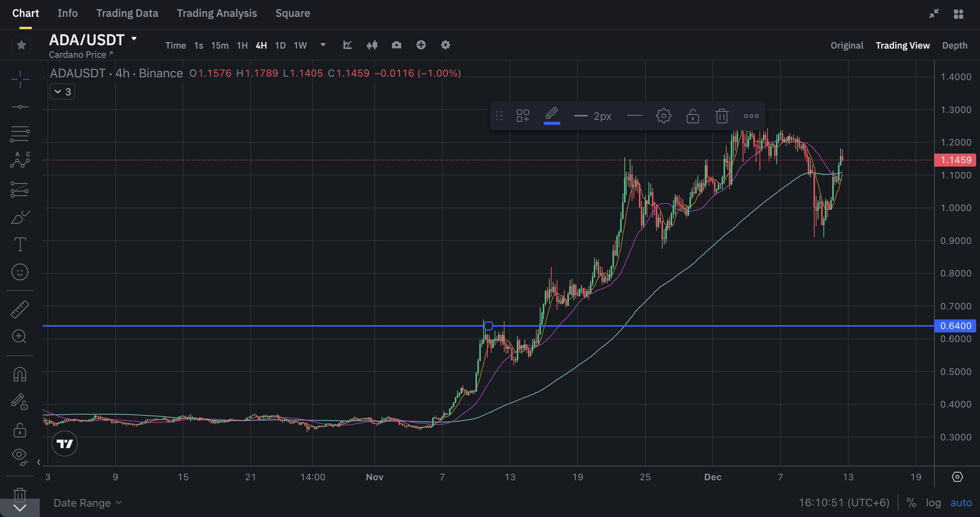Open the line settings gear in the floating toolbar
This screenshot has height=517, width=980.
(x=663, y=116)
